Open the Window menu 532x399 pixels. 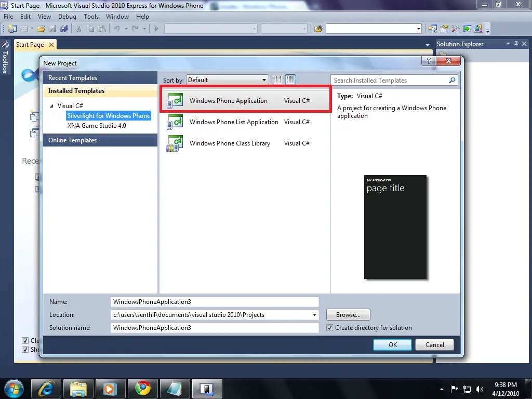[117, 16]
